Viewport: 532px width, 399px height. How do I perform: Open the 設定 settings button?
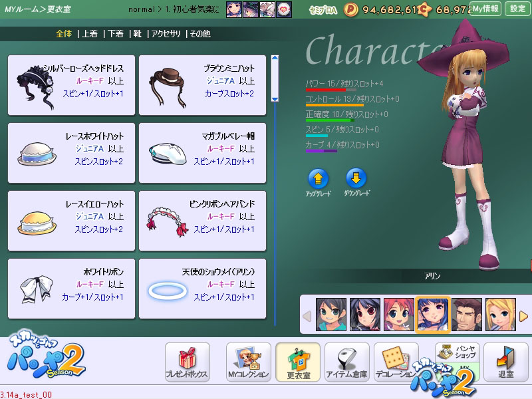point(517,9)
